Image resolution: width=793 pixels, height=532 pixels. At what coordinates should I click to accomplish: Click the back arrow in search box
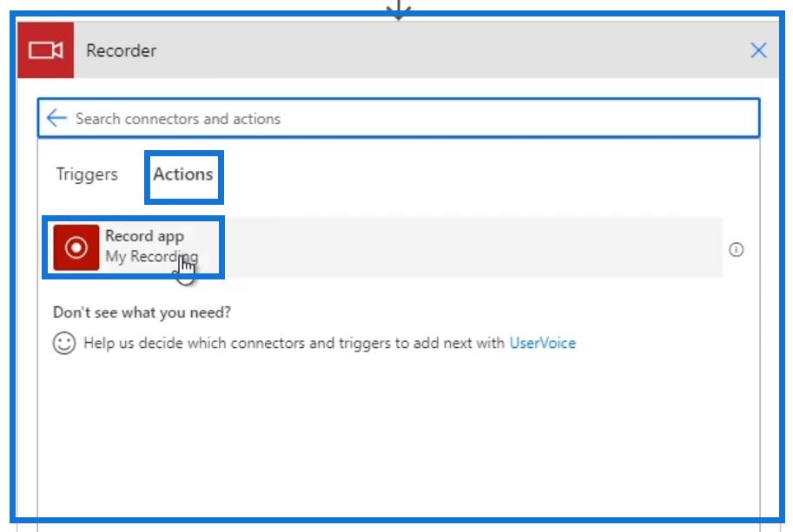(x=56, y=118)
